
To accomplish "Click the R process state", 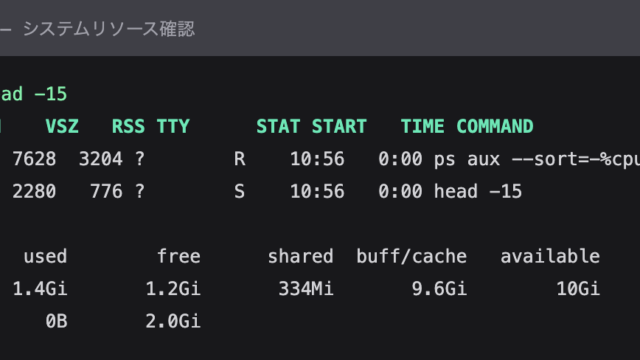I will point(240,159).
